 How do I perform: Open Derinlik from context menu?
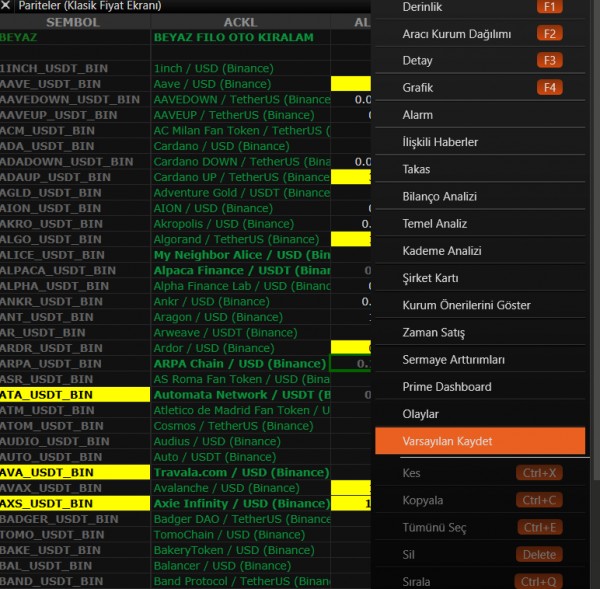[x=480, y=7]
